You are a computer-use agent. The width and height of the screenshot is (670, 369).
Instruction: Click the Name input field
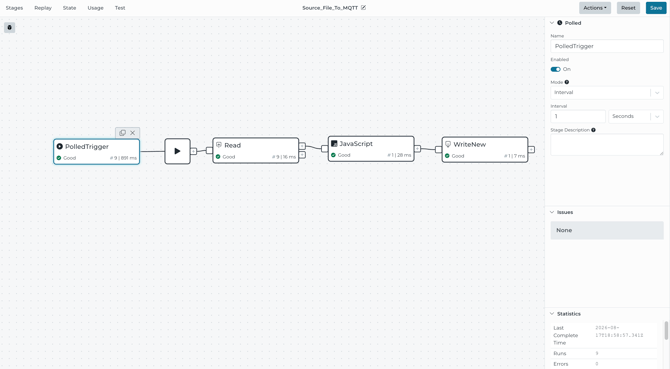click(x=607, y=46)
